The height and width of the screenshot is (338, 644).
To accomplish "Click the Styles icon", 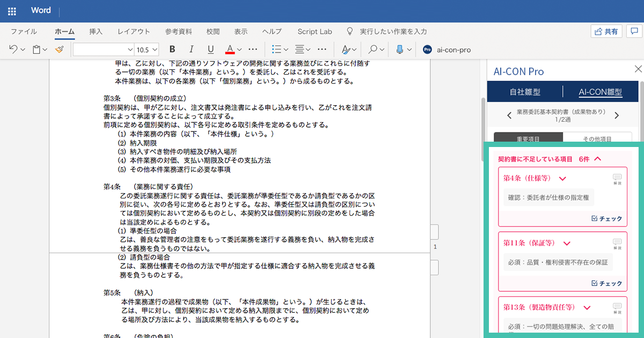I will [347, 49].
